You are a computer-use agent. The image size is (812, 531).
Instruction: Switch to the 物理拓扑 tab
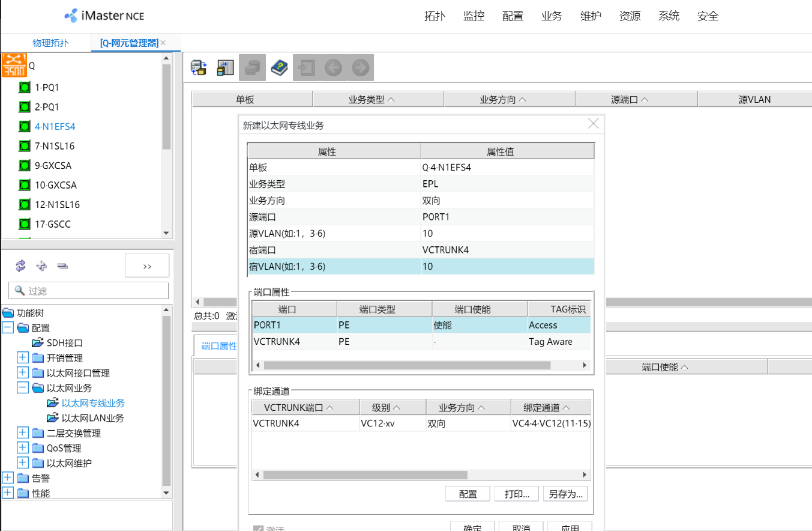(x=51, y=43)
